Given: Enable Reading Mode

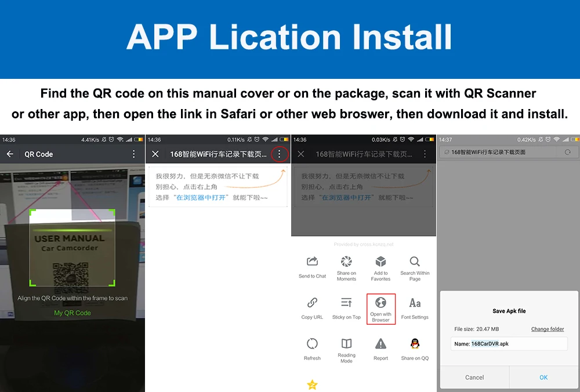Looking at the screenshot, I should point(346,351).
